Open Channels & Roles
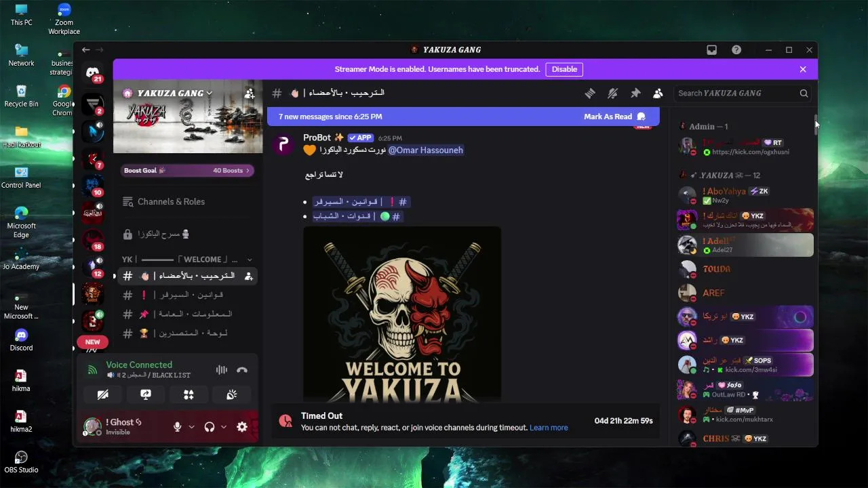Viewport: 868px width, 488px height. pyautogui.click(x=188, y=202)
